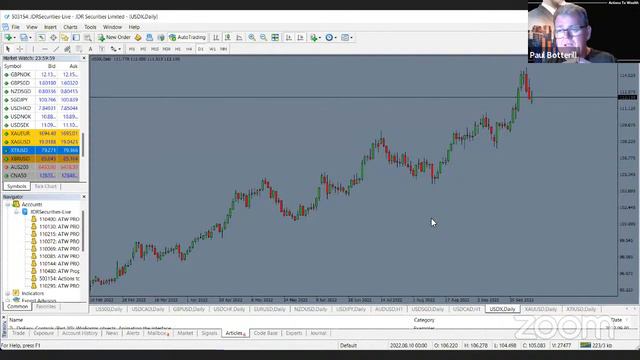
Task: Select account 500134 in Navigator
Action: [55, 278]
